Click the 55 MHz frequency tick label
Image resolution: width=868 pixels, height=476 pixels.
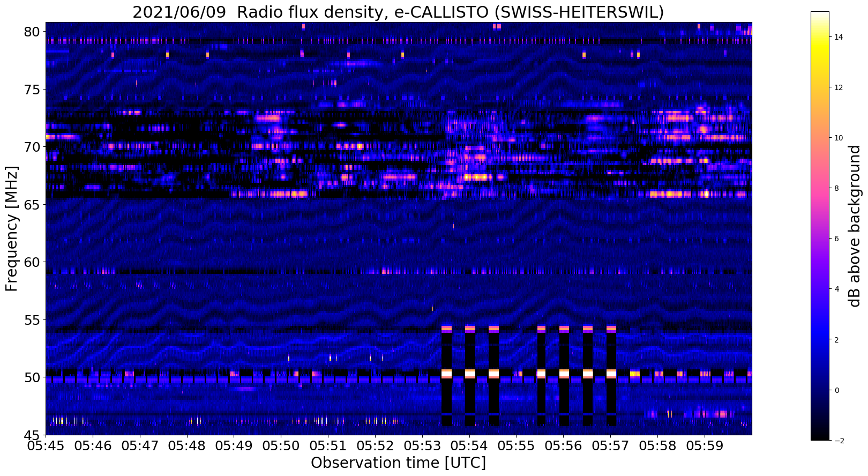pos(32,320)
